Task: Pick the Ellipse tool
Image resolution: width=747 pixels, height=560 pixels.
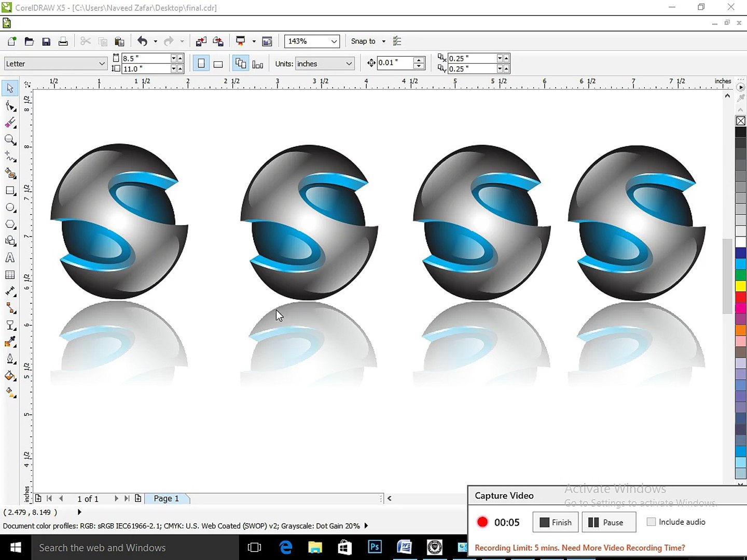Action: point(10,208)
